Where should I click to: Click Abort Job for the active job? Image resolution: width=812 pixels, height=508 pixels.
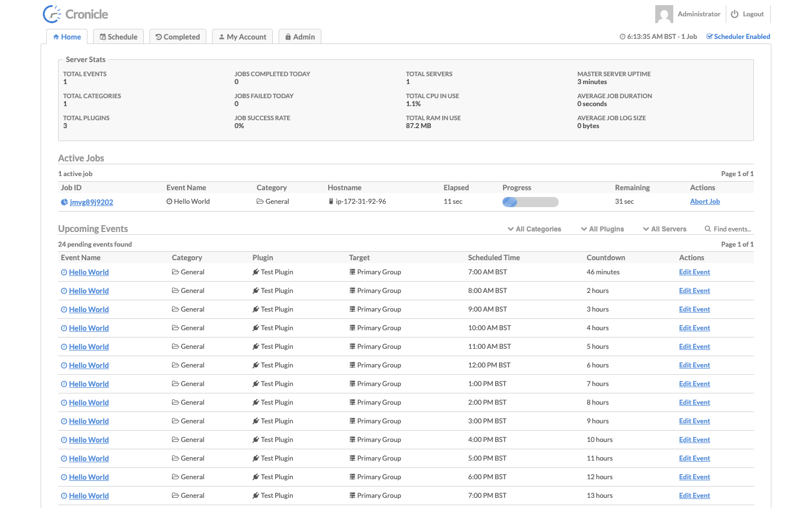pos(705,202)
